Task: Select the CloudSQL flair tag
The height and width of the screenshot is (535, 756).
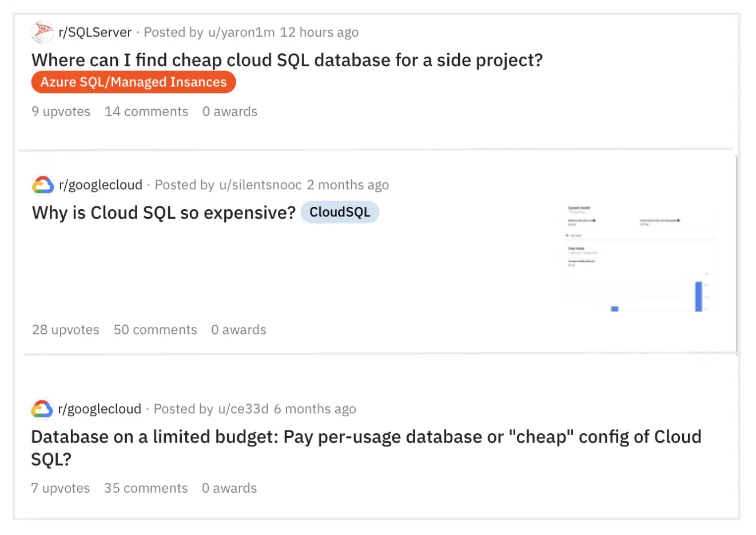Action: (340, 212)
